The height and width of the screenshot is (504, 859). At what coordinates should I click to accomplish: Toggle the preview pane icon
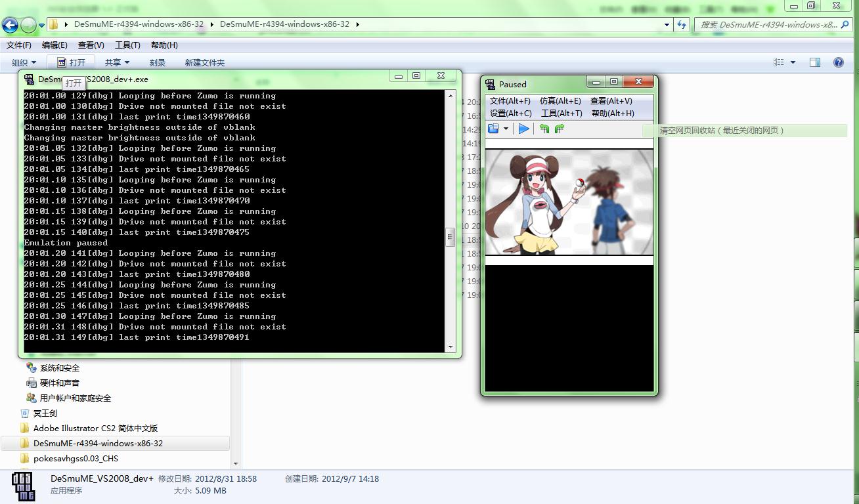pos(815,62)
